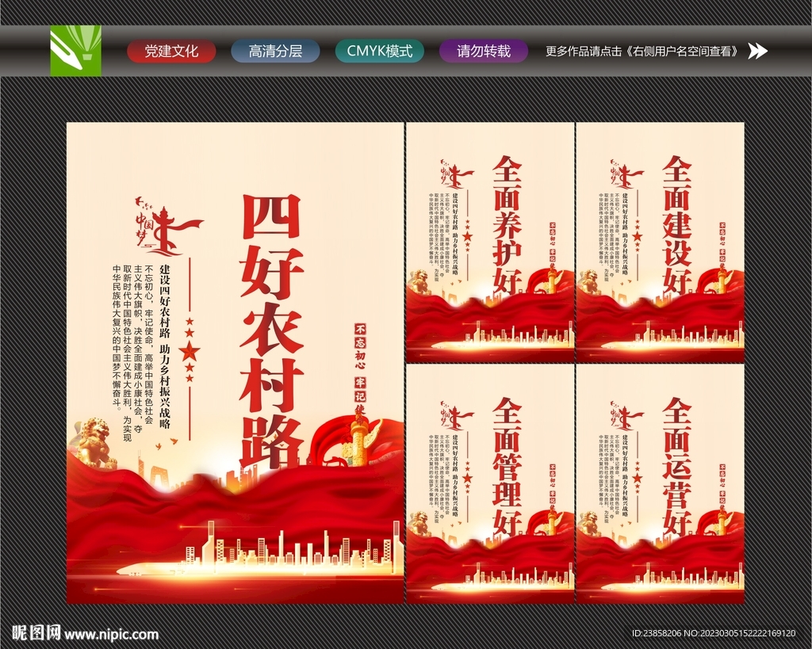Click the large red star on the main poster
This screenshot has height=649, width=812.
pyautogui.click(x=190, y=351)
